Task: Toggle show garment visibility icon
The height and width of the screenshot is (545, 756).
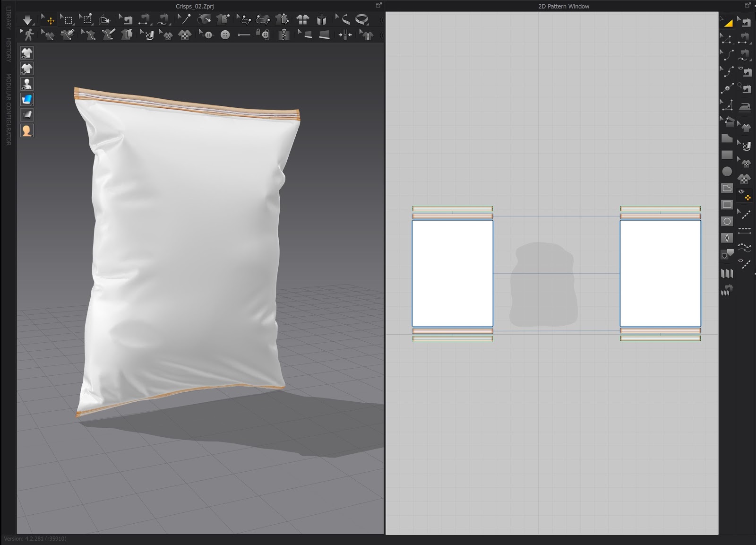Action: tap(27, 53)
